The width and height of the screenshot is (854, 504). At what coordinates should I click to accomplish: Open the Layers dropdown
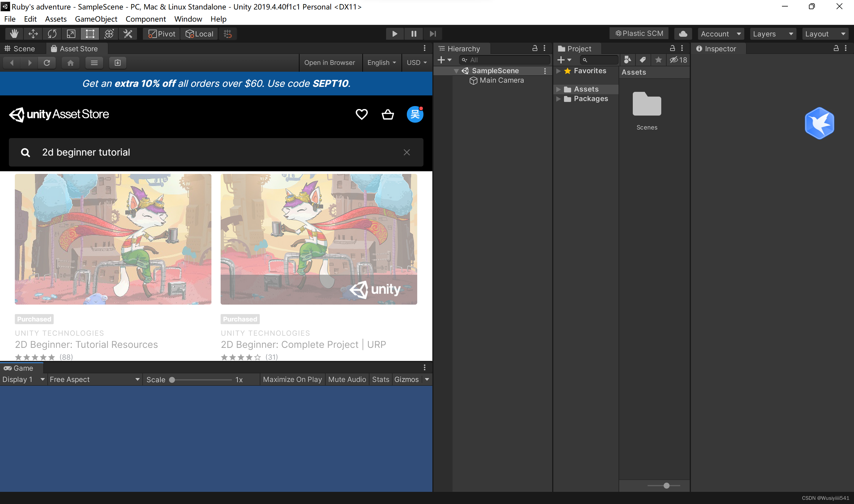click(x=772, y=33)
